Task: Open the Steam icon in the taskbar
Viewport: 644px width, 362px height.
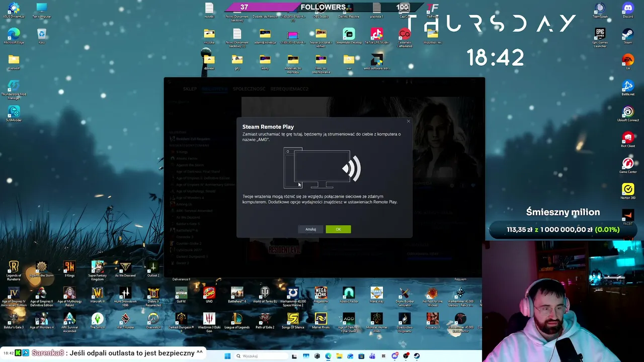Action: pos(417,356)
